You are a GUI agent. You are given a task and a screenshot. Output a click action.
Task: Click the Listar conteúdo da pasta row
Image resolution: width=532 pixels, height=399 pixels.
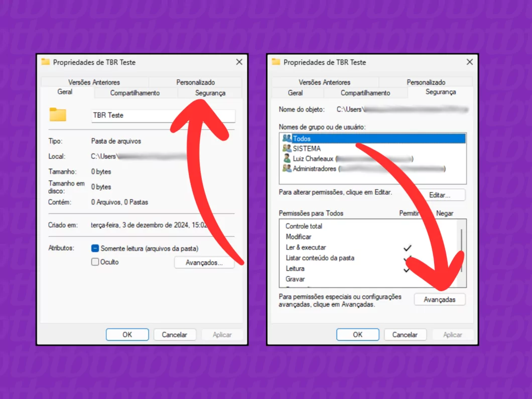pos(368,258)
